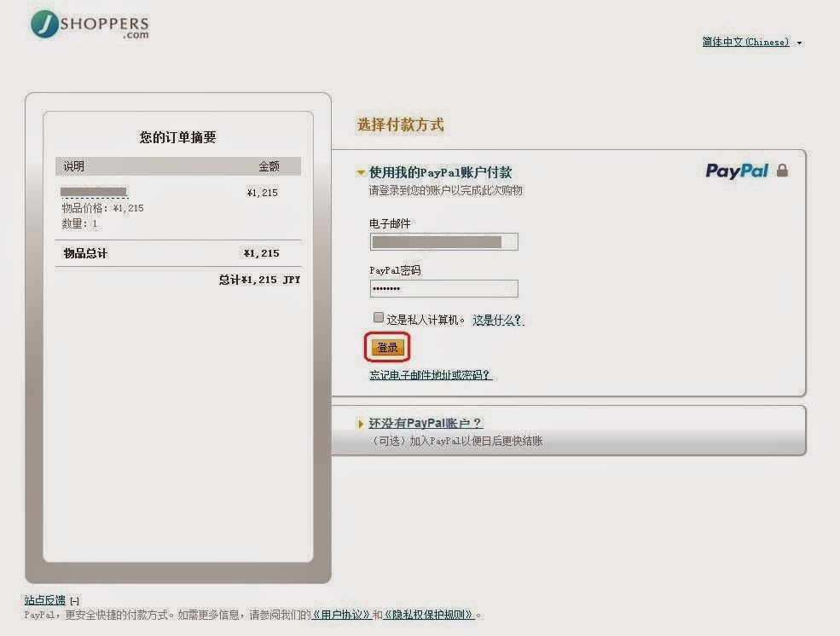Open the 站点反馈 link
The image size is (840, 636).
point(45,600)
